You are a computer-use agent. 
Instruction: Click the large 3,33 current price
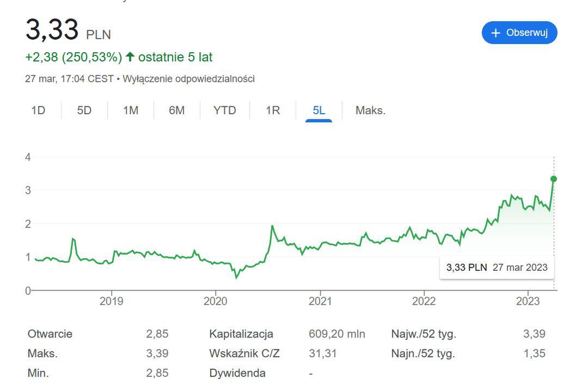click(x=52, y=29)
